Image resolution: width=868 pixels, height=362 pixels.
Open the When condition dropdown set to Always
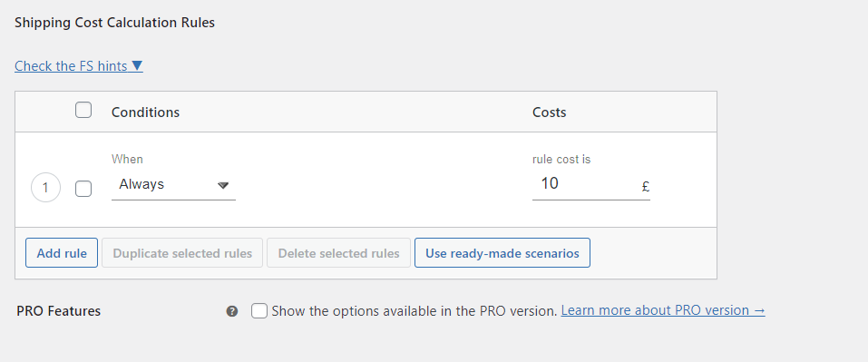click(x=173, y=185)
